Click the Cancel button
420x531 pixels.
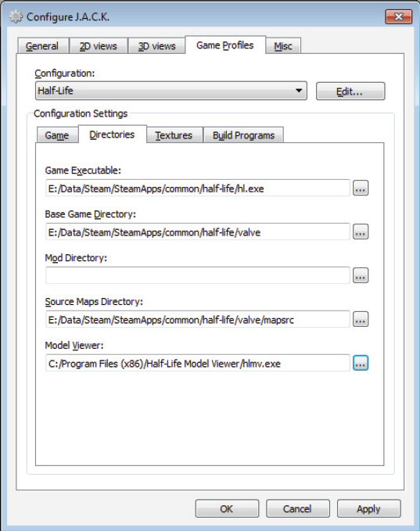tap(298, 508)
